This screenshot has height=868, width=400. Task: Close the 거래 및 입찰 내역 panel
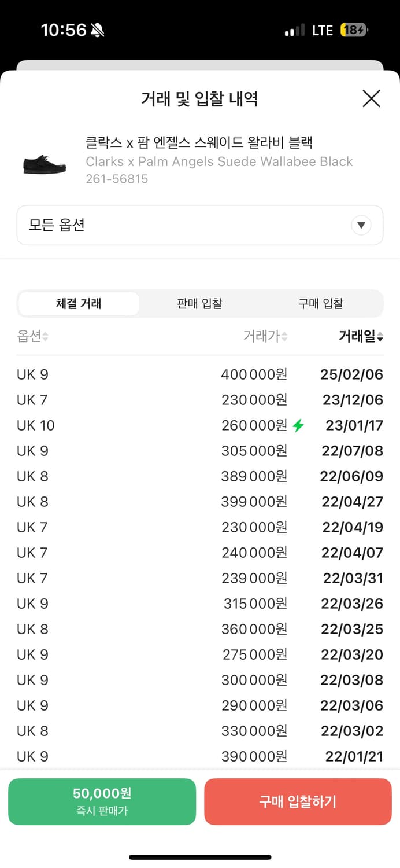pos(371,99)
